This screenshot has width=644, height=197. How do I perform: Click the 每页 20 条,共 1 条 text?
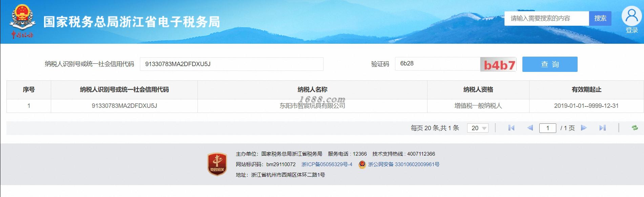(435, 128)
